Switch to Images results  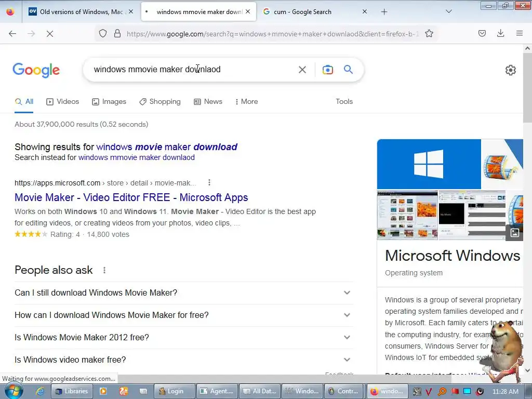click(109, 101)
